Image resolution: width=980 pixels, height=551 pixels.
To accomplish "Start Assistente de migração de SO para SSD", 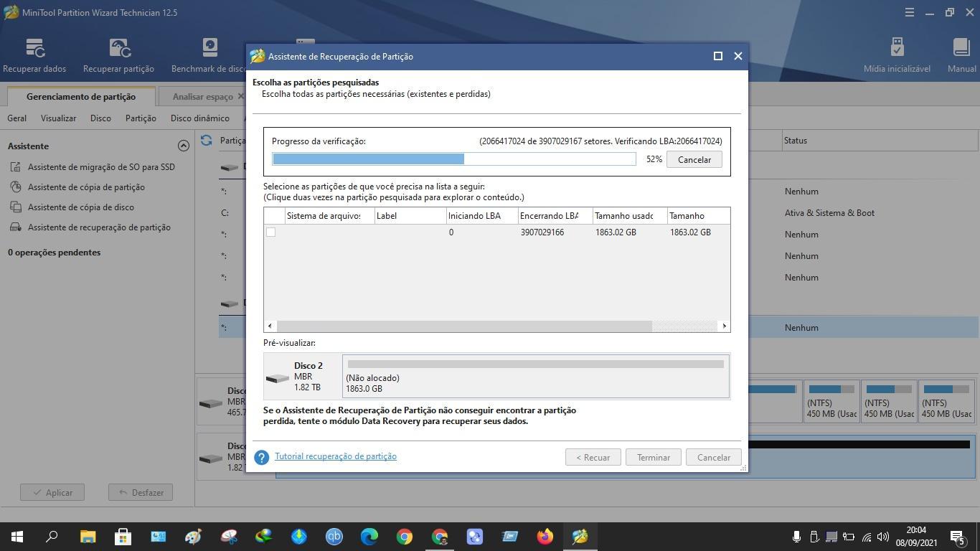I will [101, 167].
